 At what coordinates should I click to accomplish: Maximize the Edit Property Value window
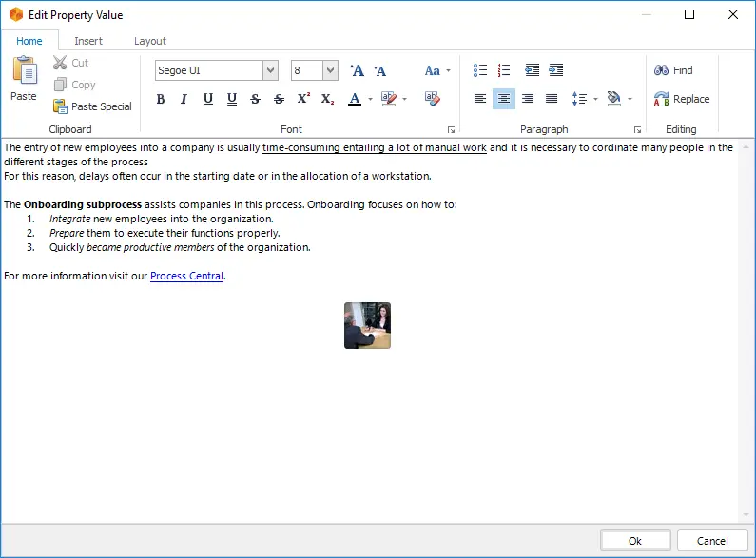coord(689,14)
